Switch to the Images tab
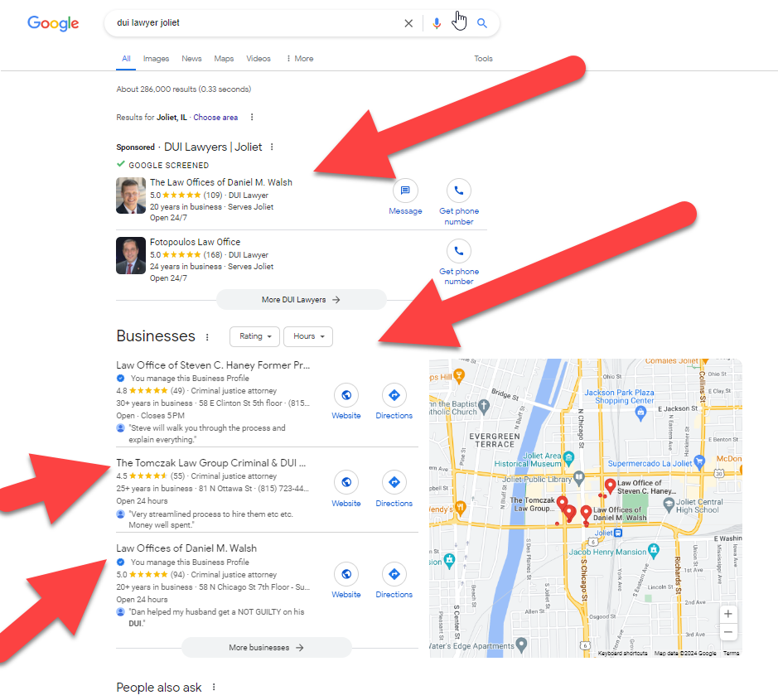Image resolution: width=778 pixels, height=700 pixels. [156, 59]
